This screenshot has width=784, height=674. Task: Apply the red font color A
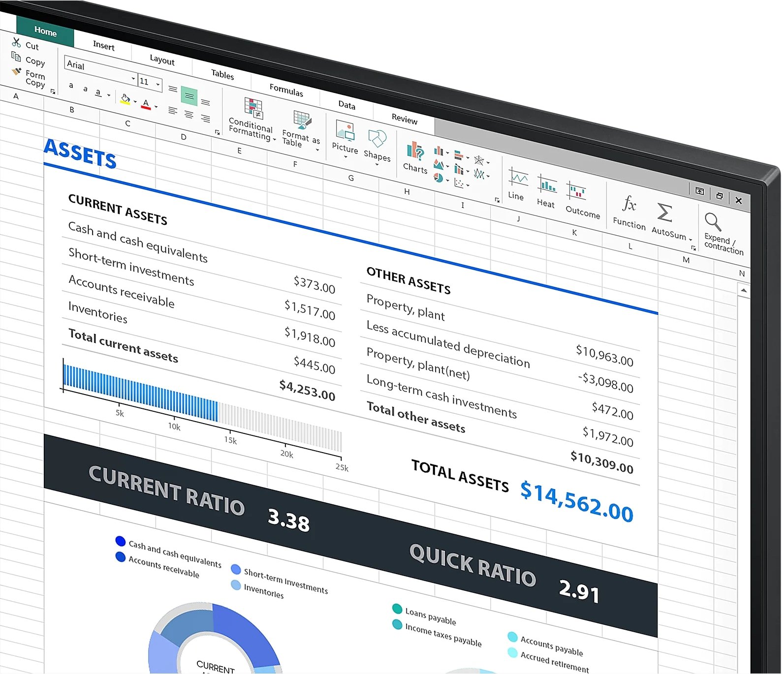pyautogui.click(x=146, y=104)
